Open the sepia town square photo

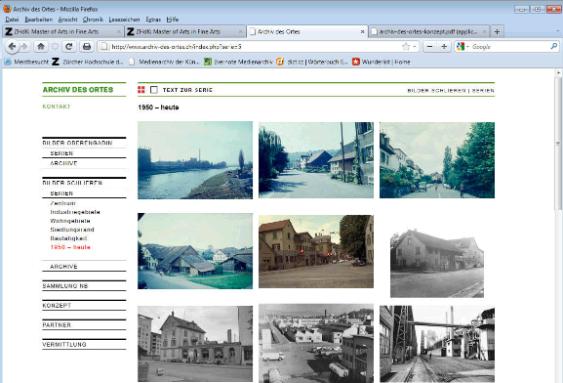point(316,251)
